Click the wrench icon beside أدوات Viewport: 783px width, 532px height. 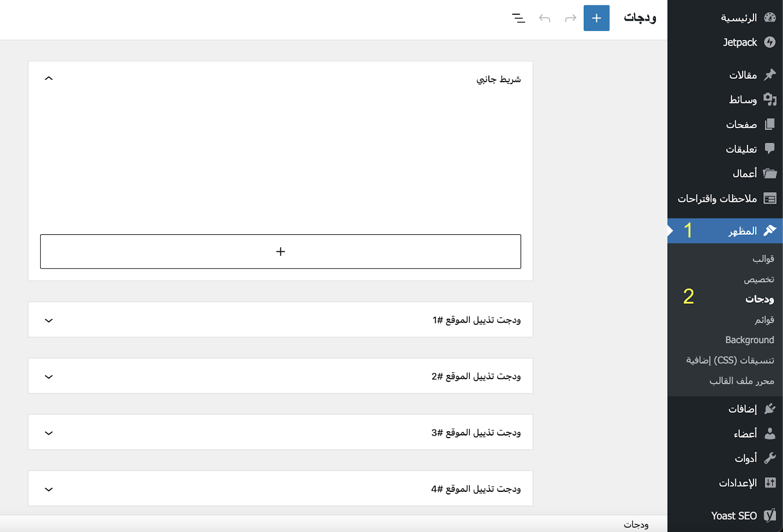pyautogui.click(x=770, y=458)
